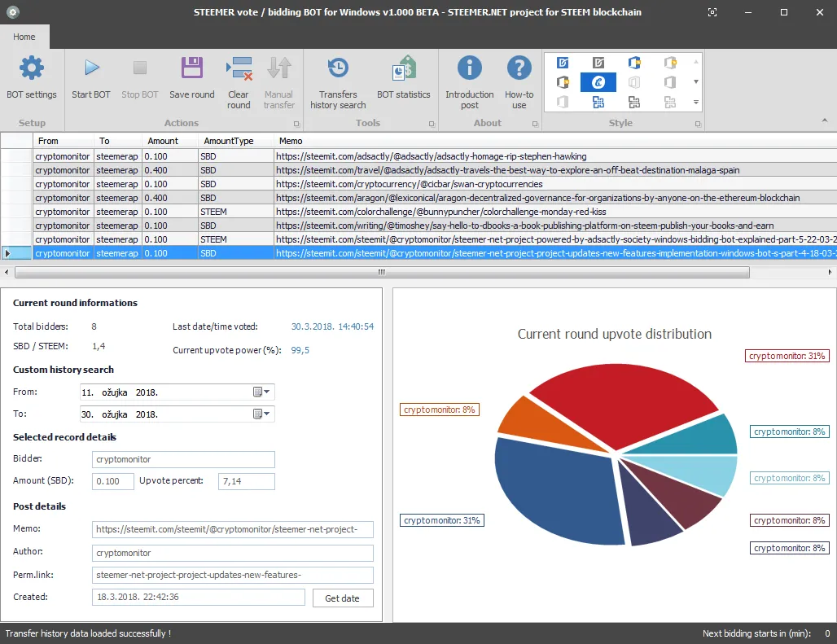Open the From date picker dropdown

click(261, 392)
